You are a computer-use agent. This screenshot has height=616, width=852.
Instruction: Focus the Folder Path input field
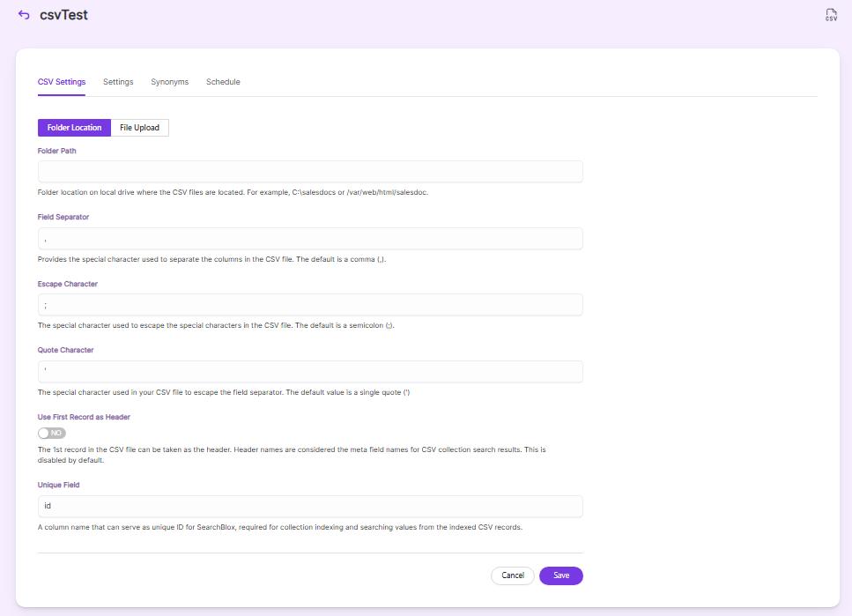click(x=310, y=172)
